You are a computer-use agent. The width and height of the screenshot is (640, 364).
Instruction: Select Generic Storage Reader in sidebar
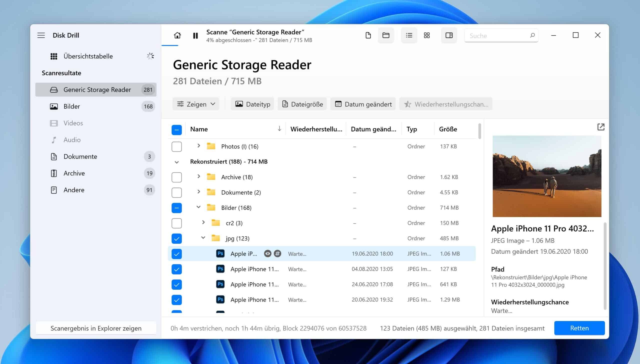point(96,89)
